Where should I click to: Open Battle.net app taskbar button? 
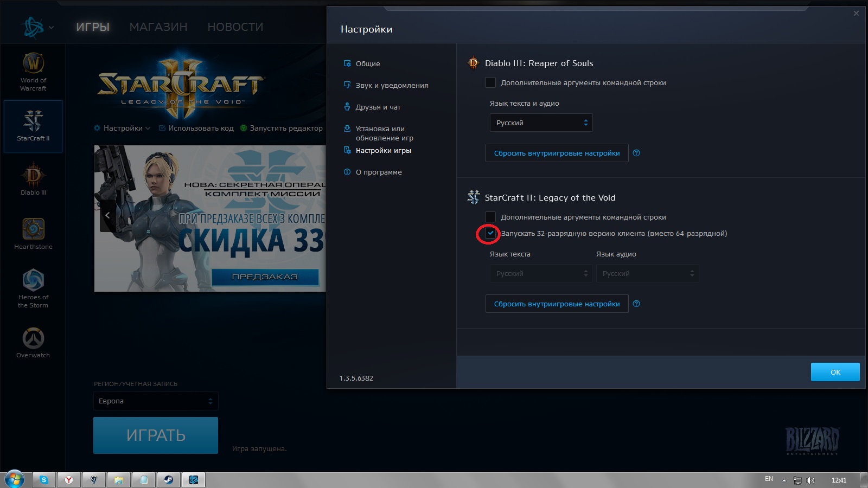click(194, 480)
